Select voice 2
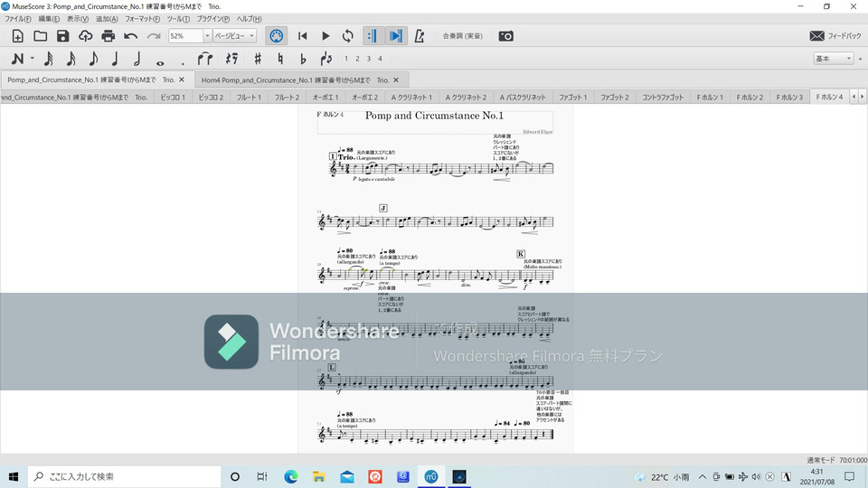Viewport: 868px width, 488px height. point(358,59)
